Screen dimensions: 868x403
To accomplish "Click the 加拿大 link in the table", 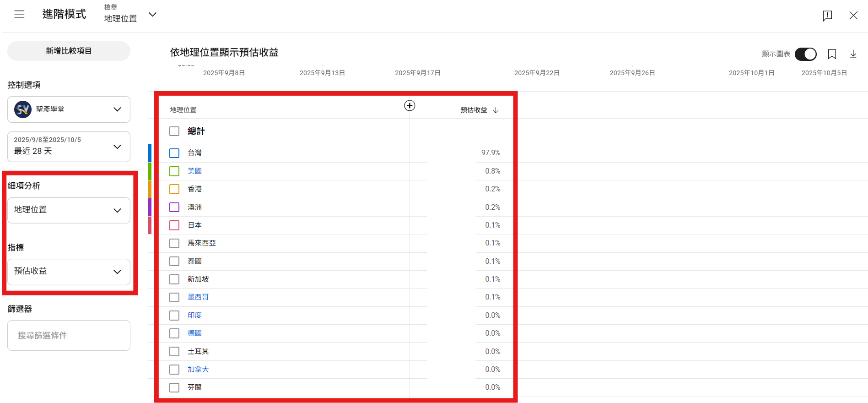I will (198, 369).
